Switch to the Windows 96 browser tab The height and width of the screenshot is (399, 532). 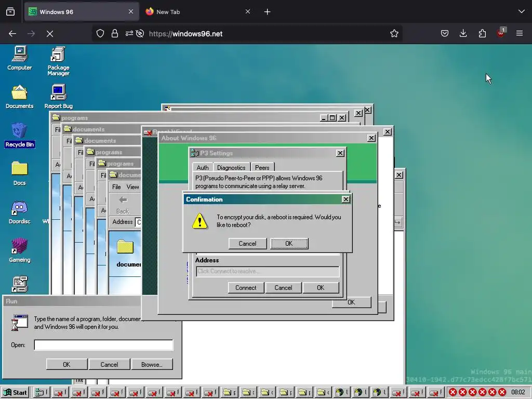(x=82, y=12)
